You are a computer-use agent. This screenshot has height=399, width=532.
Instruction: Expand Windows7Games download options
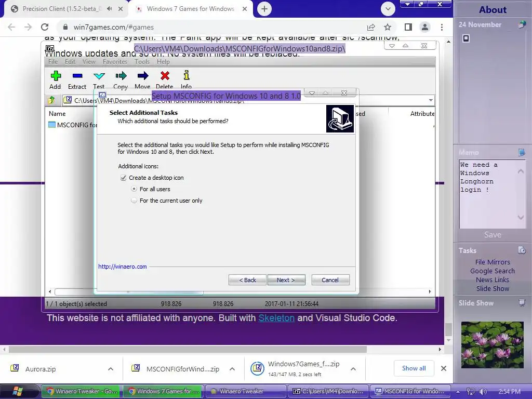click(353, 369)
